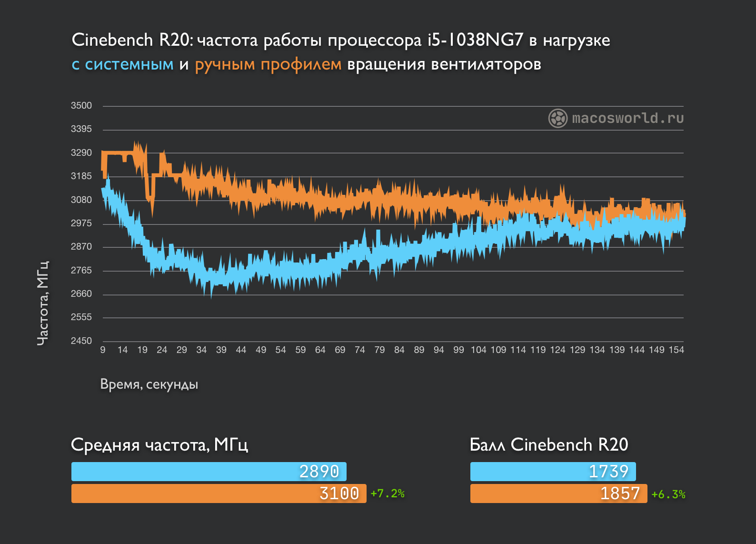Click the 144 tick on time axis
This screenshot has height=544, width=756.
637,350
